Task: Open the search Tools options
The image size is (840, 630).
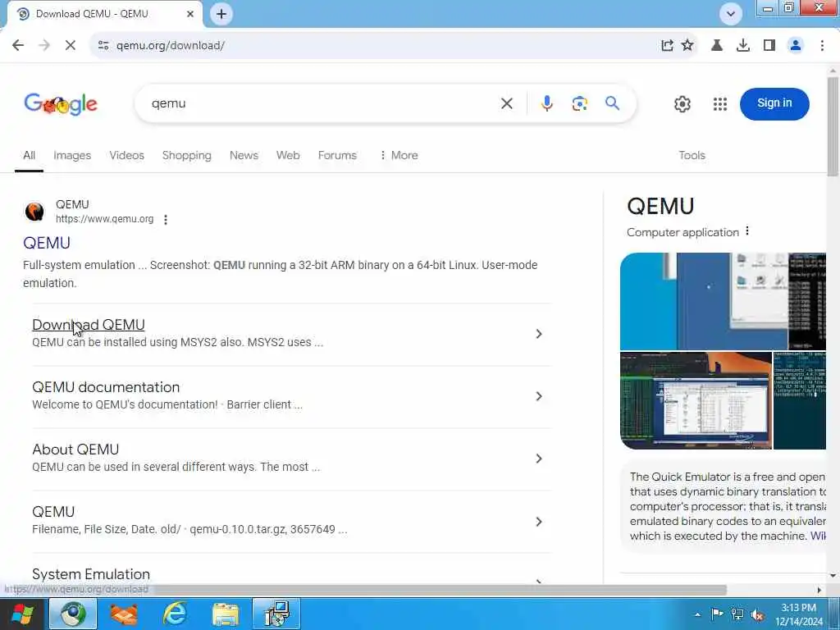Action: 692,155
